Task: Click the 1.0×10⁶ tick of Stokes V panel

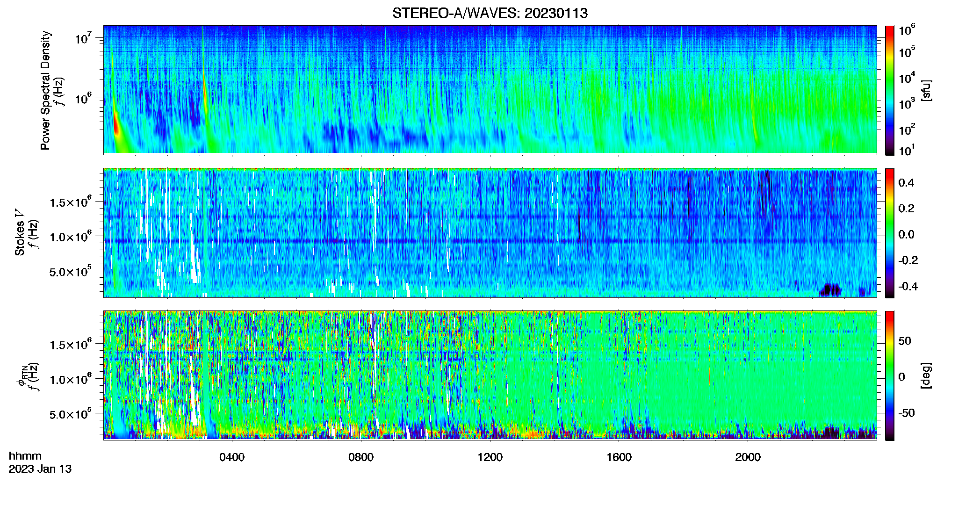Action: (x=71, y=237)
